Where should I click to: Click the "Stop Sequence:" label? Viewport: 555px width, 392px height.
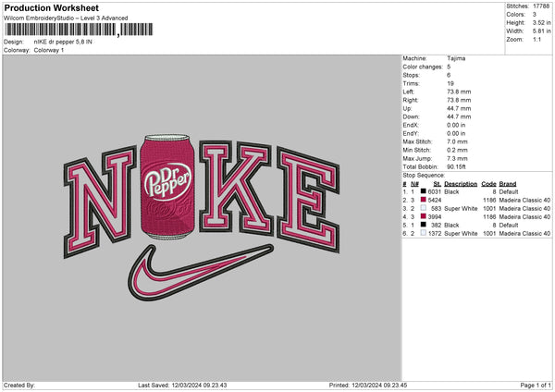[x=424, y=175]
